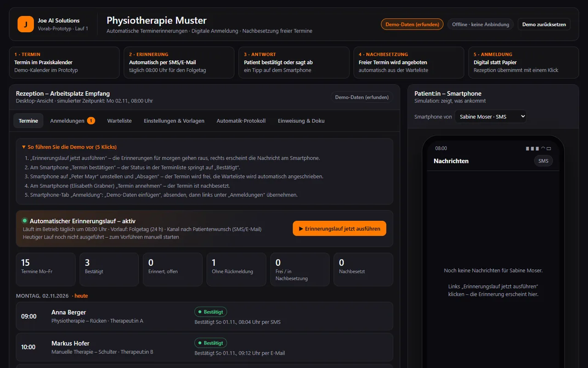
Task: Go to the Einstellungen & Vorlagen tab
Action: [174, 121]
